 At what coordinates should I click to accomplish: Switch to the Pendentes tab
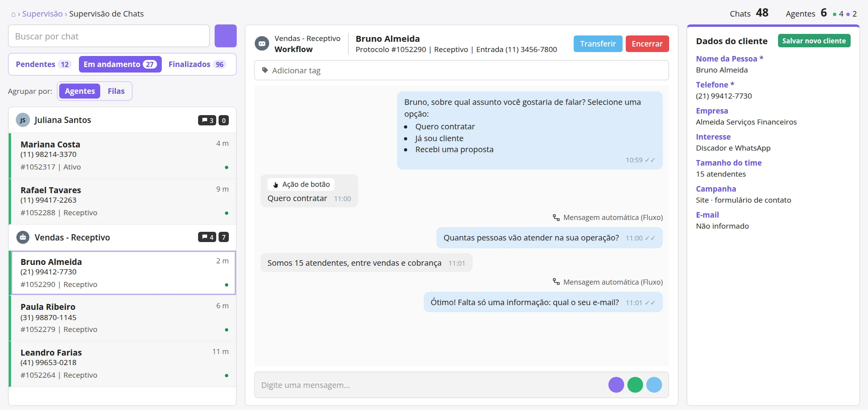[x=43, y=64]
